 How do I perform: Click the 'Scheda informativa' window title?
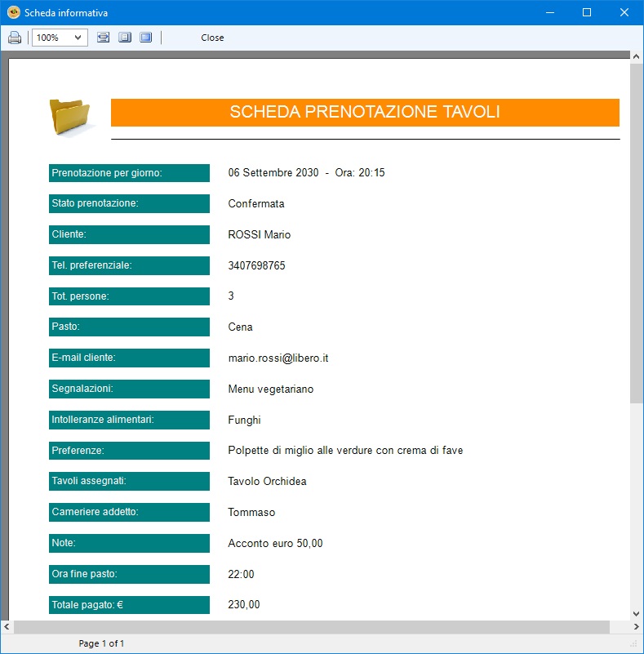(x=66, y=13)
